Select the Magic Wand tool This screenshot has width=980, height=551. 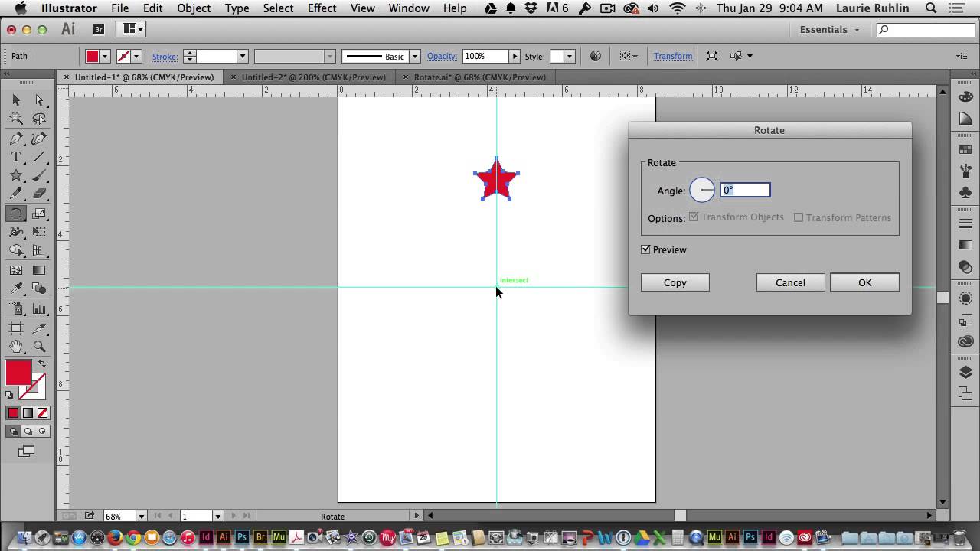coord(15,119)
